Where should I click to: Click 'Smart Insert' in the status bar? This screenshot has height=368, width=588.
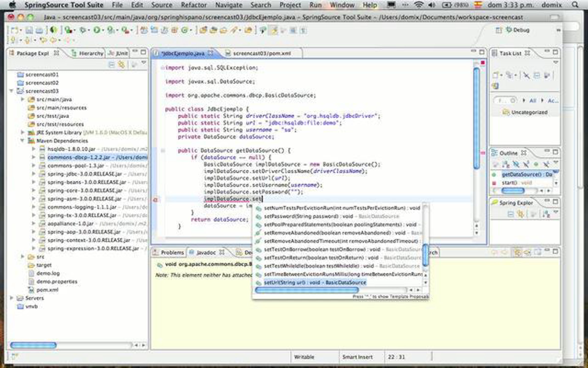tap(357, 357)
